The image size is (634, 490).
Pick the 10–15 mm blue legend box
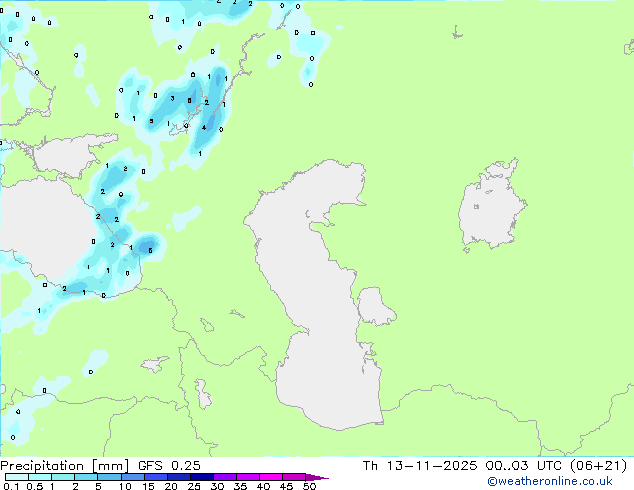click(133, 477)
